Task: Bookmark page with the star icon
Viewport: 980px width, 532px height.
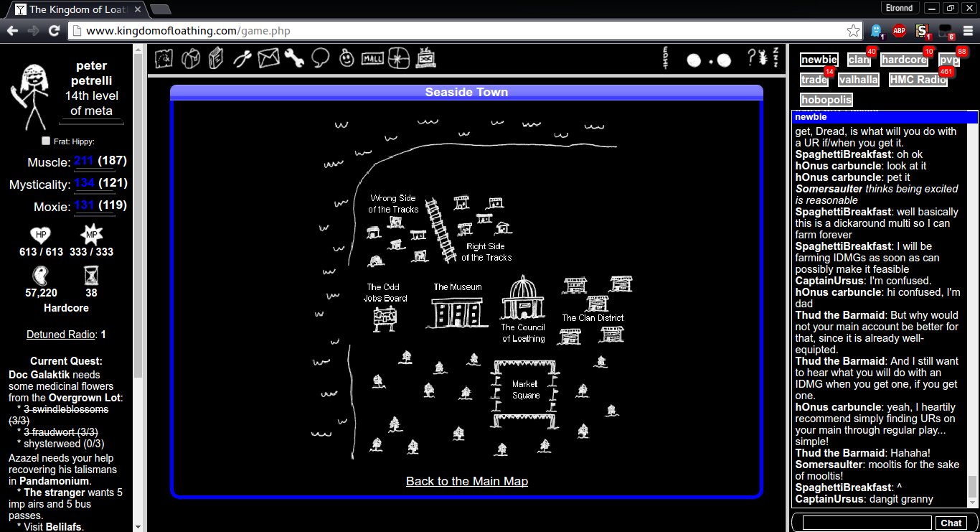Action: [853, 31]
